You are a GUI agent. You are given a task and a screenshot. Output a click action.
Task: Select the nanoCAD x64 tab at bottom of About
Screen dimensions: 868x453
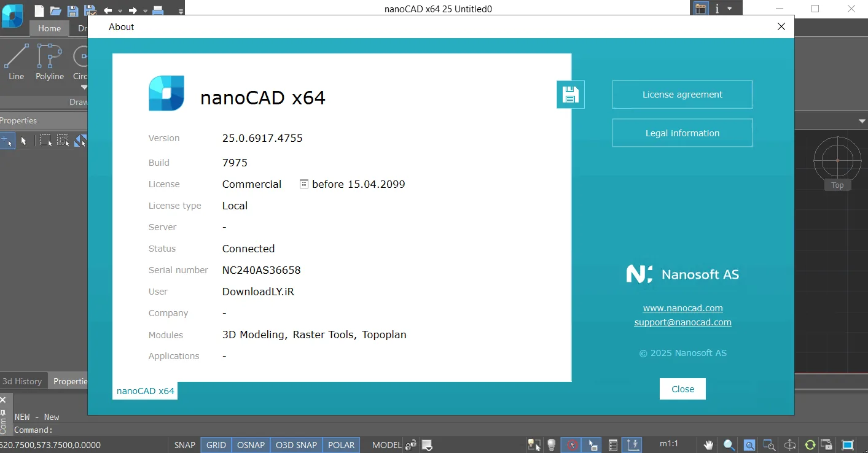pos(146,391)
